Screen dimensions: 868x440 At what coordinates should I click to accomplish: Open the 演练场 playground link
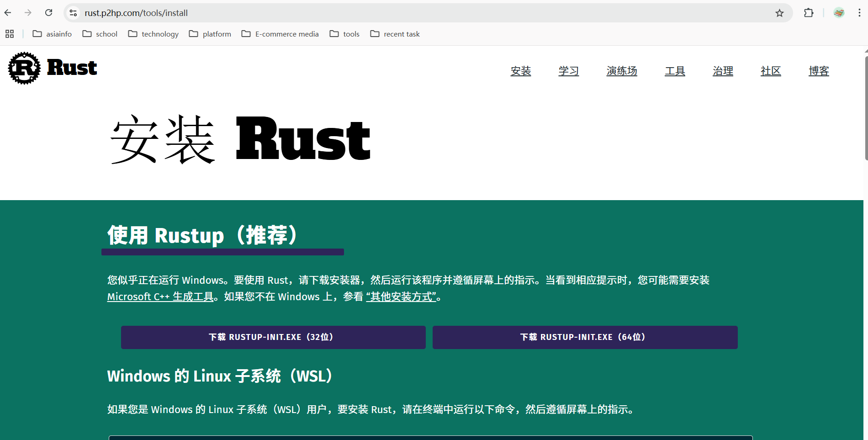point(622,71)
